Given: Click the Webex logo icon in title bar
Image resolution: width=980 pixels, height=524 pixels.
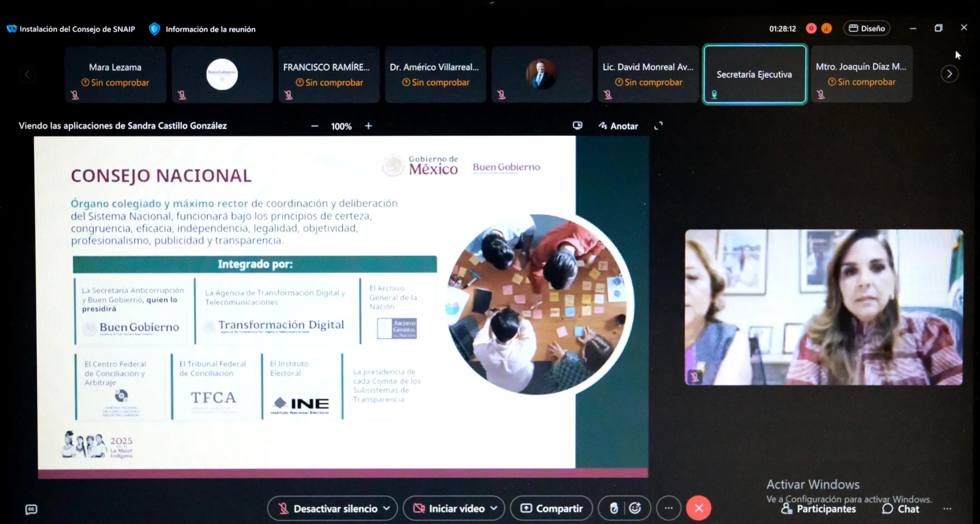Looking at the screenshot, I should click(12, 29).
